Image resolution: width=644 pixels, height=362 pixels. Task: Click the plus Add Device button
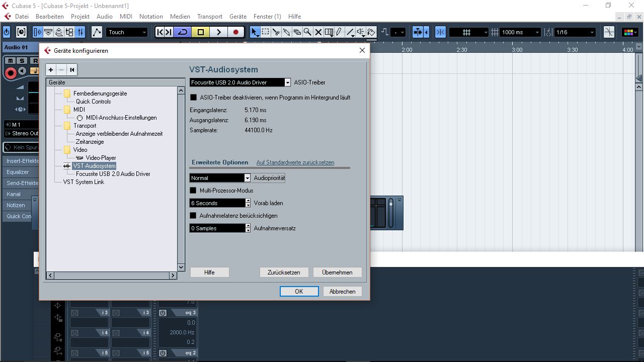tap(51, 70)
